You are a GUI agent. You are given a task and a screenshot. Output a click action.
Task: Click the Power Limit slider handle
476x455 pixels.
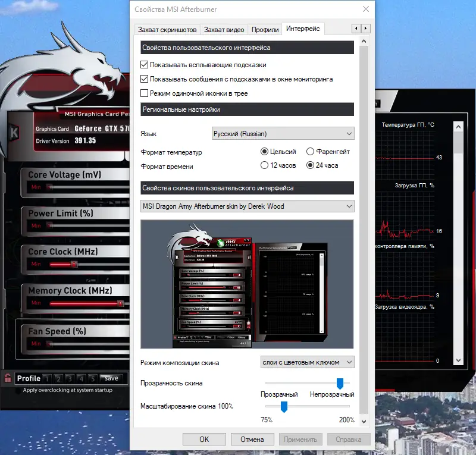click(x=50, y=225)
